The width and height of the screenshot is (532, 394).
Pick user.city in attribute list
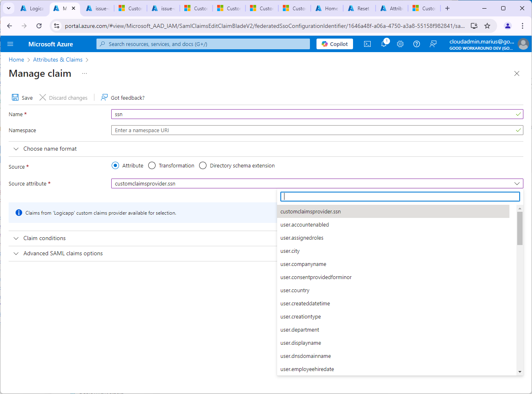coord(290,251)
